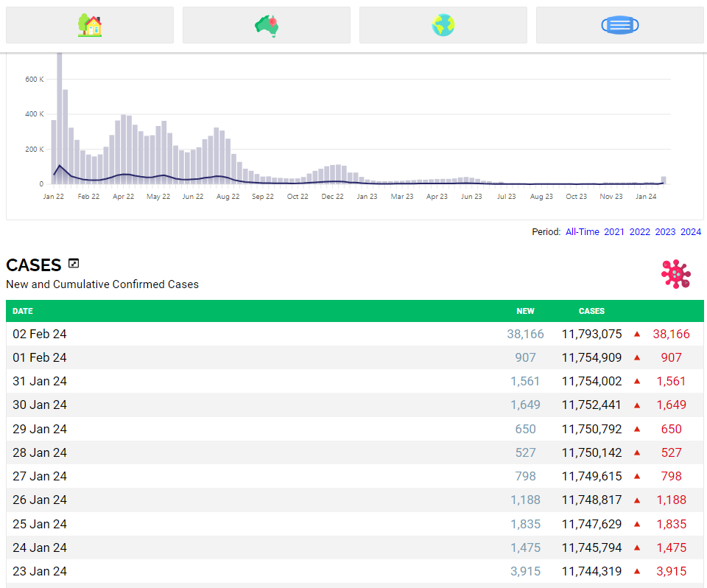Set chart period to All-Time
This screenshot has height=588, width=707.
pos(582,232)
